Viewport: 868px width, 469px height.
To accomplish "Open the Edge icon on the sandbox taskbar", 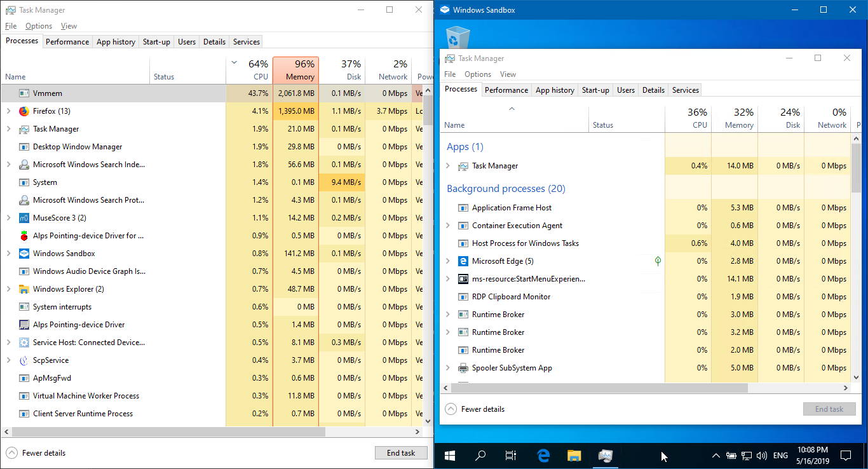I will pyautogui.click(x=543, y=456).
